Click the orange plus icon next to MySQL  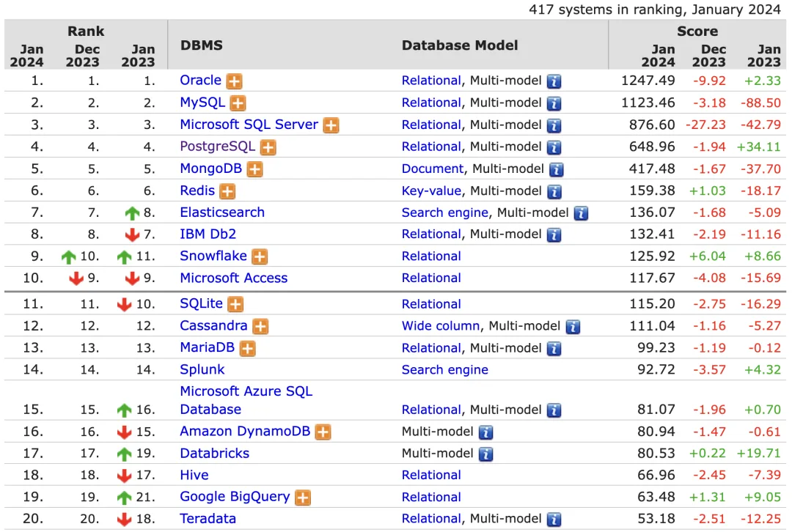[238, 103]
